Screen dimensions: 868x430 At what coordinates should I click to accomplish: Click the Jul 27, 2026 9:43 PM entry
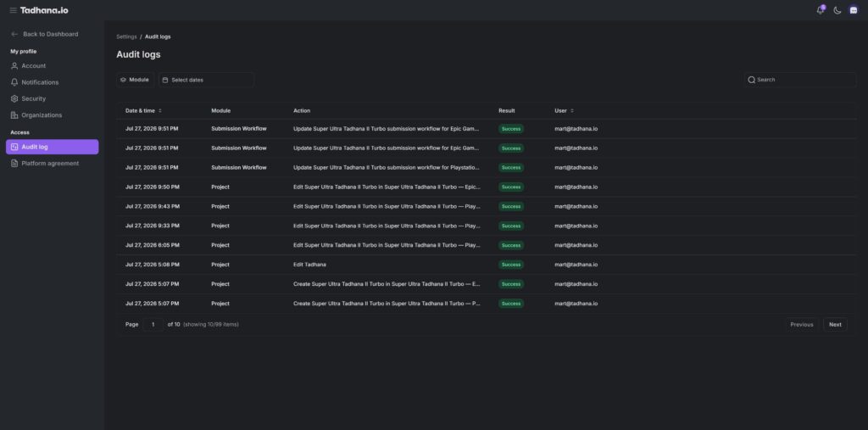153,207
